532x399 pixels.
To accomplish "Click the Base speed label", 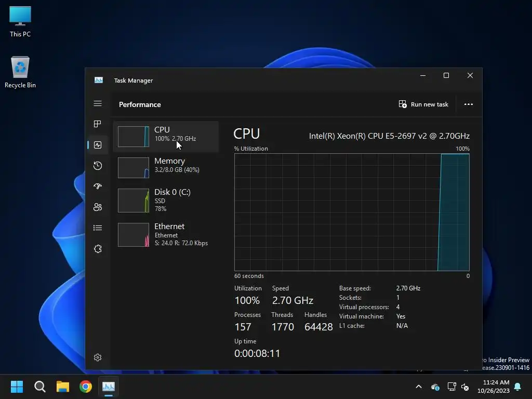I will tap(355, 288).
